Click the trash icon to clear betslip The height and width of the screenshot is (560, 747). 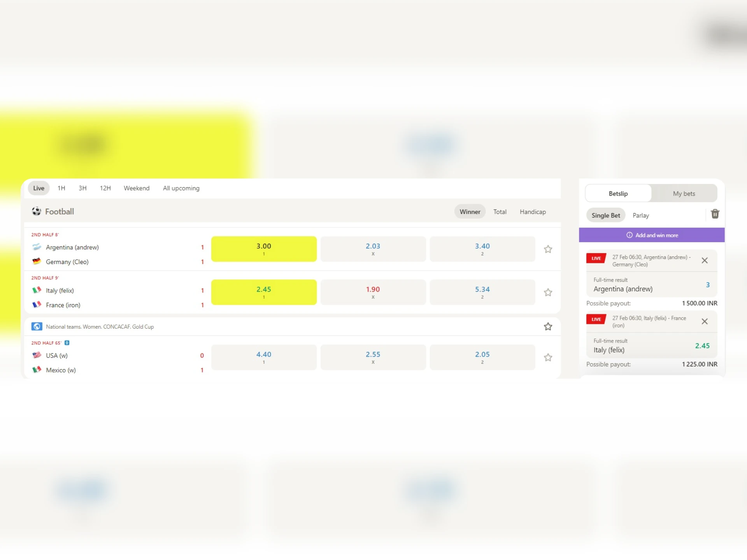[715, 214]
